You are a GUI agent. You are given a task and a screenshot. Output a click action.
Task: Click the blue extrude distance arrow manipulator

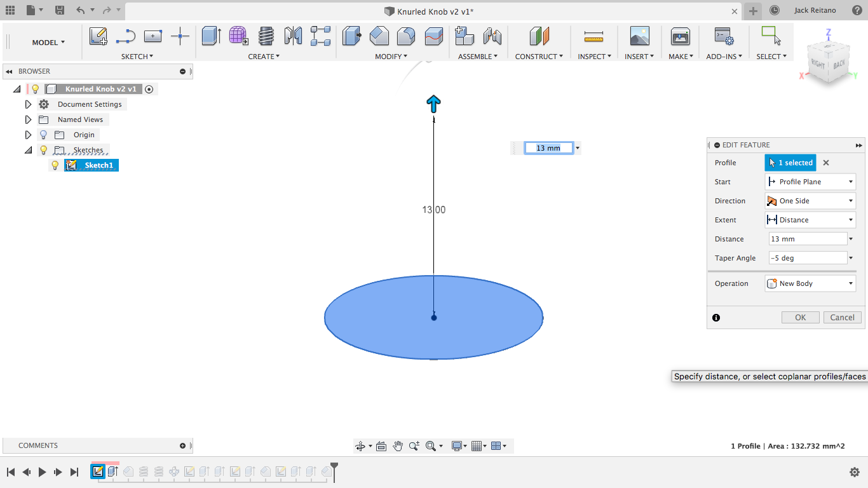coord(433,104)
